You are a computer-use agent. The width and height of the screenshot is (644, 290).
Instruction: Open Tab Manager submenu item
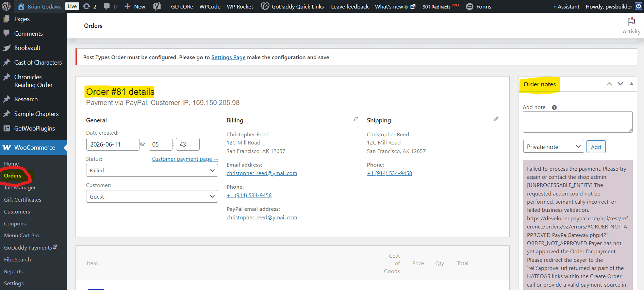pyautogui.click(x=20, y=188)
